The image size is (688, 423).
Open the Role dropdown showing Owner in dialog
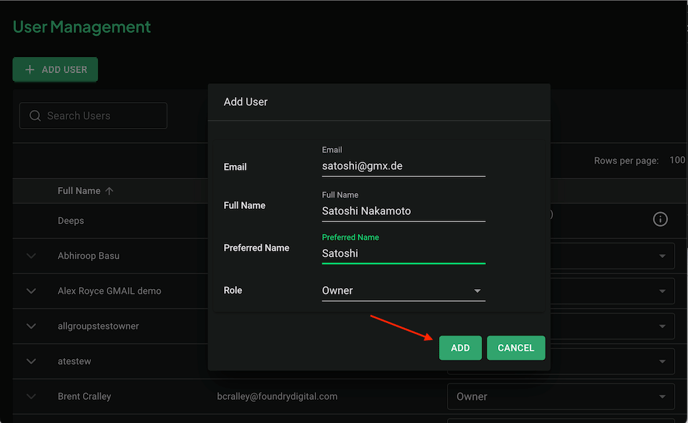coord(403,290)
